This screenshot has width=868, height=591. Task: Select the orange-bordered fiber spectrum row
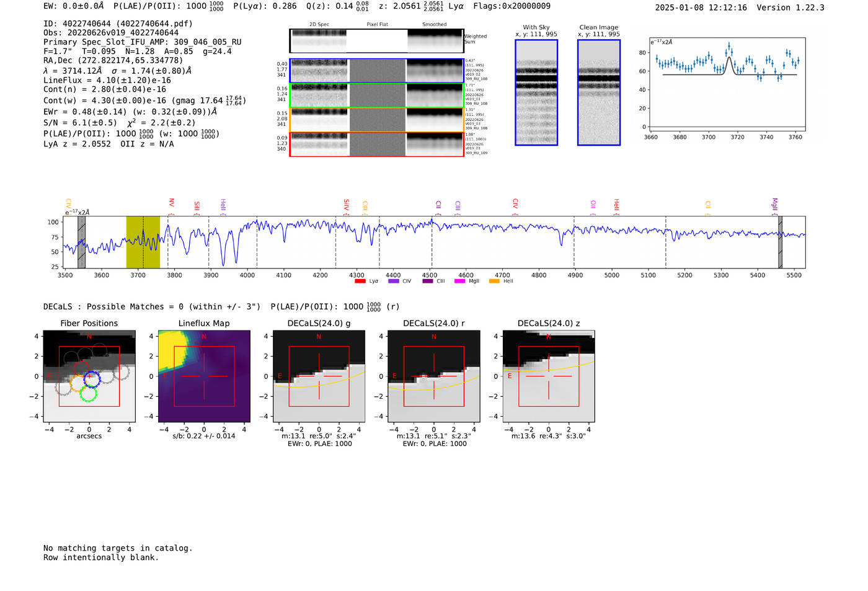(x=376, y=120)
